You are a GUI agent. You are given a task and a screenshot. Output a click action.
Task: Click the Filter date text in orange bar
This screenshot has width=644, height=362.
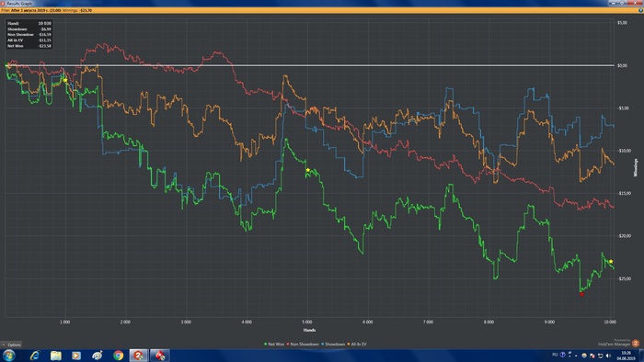[36, 10]
